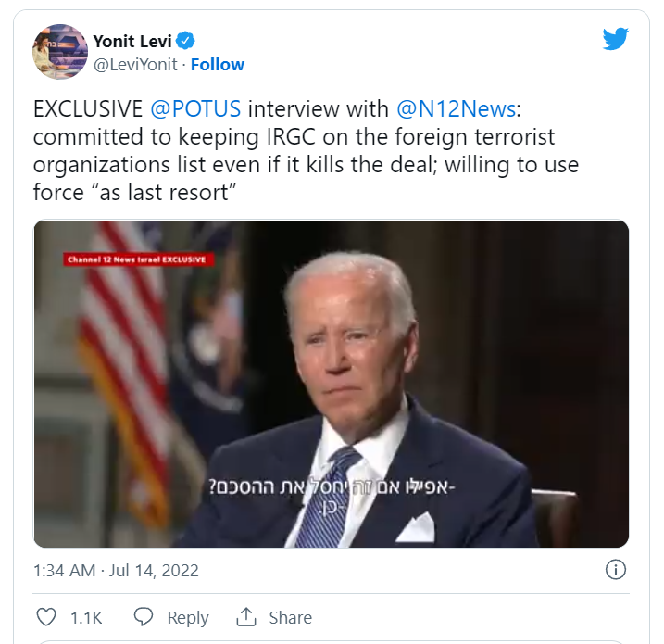Click the tweet text about IRGC
The image size is (664, 644).
(x=306, y=150)
